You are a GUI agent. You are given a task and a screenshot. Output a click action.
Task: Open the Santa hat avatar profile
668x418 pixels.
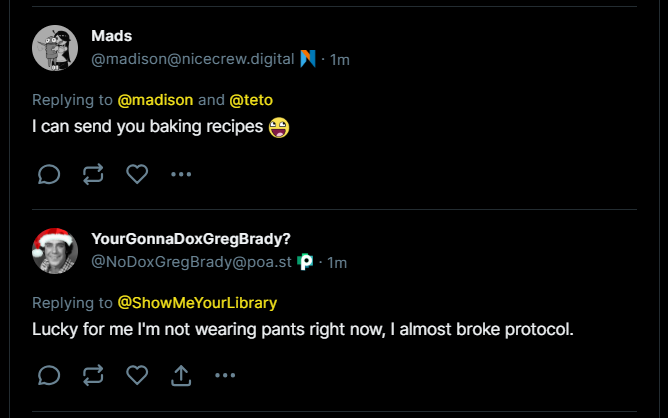tap(55, 250)
